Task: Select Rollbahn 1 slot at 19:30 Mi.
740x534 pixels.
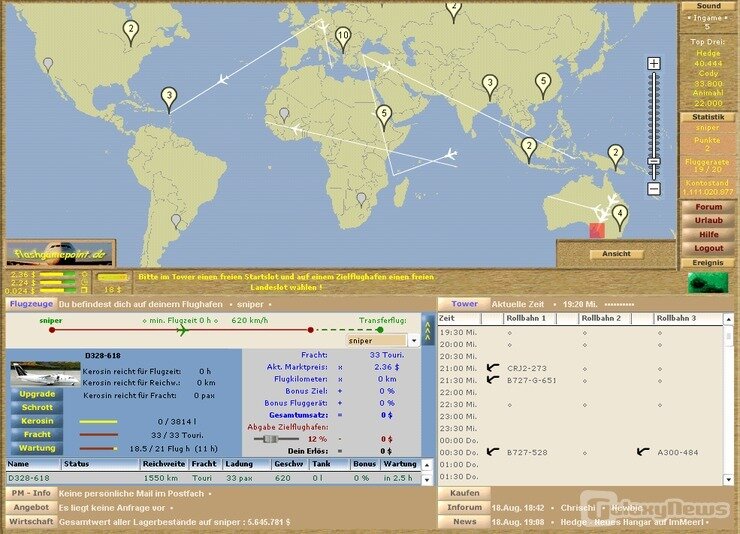Action: pyautogui.click(x=510, y=333)
